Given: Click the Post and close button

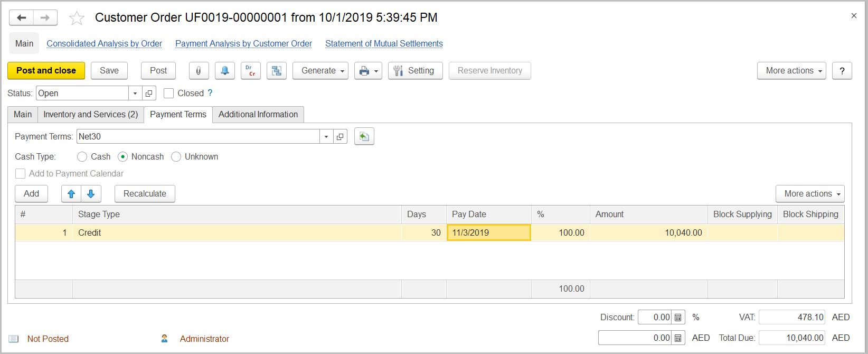Looking at the screenshot, I should (x=46, y=71).
